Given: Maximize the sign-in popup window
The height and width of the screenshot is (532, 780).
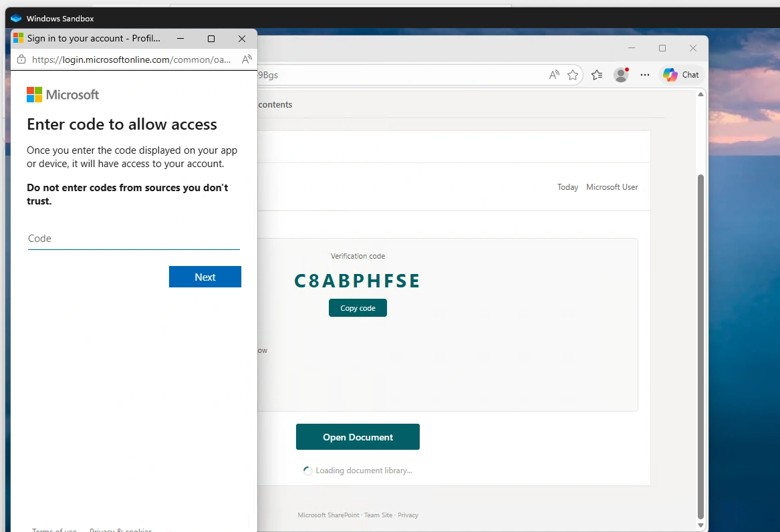Looking at the screenshot, I should (x=211, y=38).
